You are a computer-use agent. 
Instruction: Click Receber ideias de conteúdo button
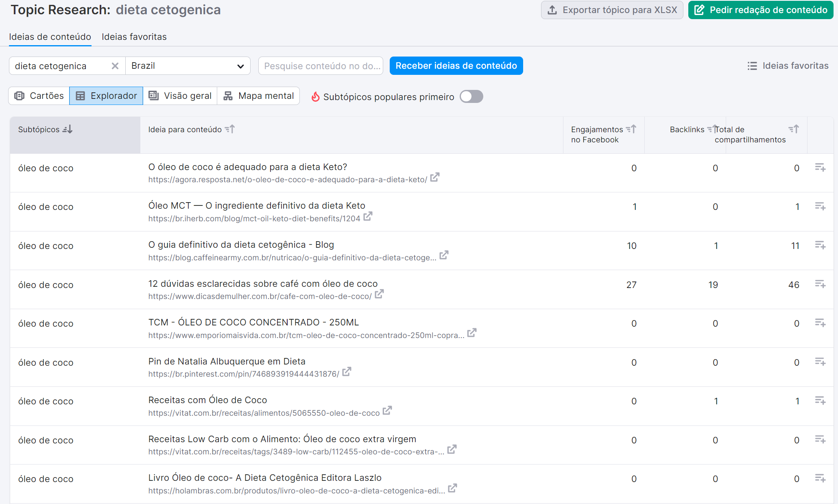tap(456, 66)
